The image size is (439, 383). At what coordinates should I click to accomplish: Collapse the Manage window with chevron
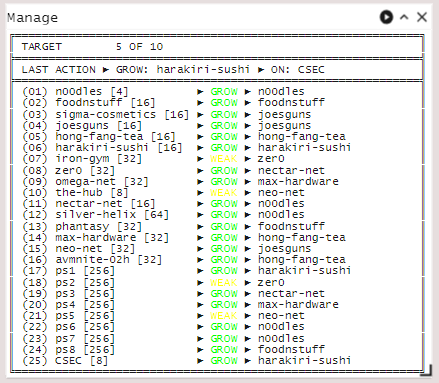[x=404, y=17]
